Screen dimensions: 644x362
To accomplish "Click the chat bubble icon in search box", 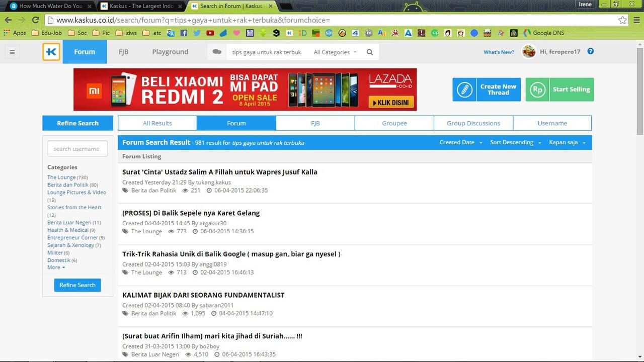I will [217, 52].
